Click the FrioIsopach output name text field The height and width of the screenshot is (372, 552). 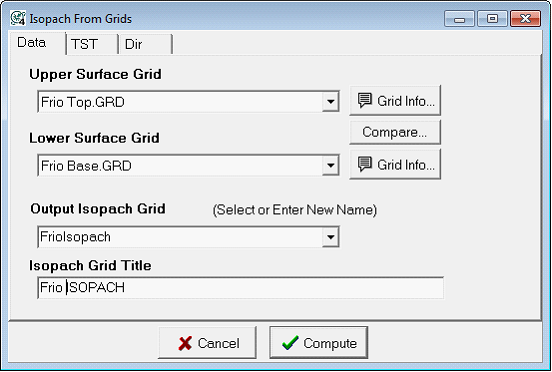180,237
